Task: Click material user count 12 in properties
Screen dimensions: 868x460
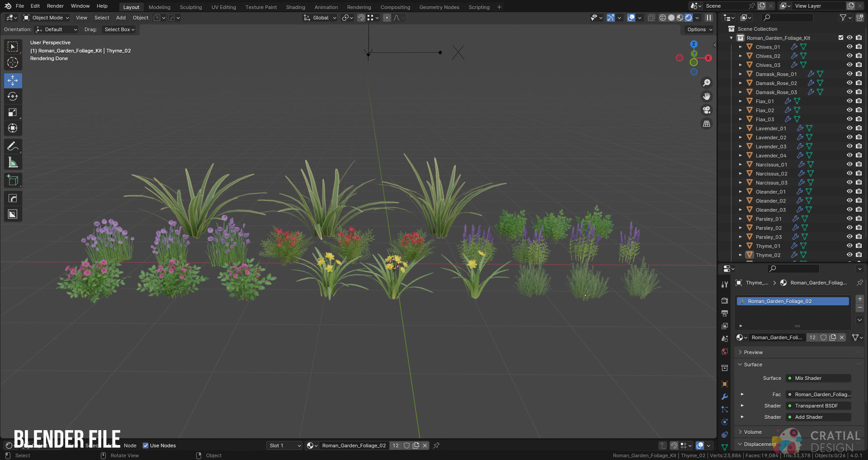Action: pyautogui.click(x=812, y=337)
